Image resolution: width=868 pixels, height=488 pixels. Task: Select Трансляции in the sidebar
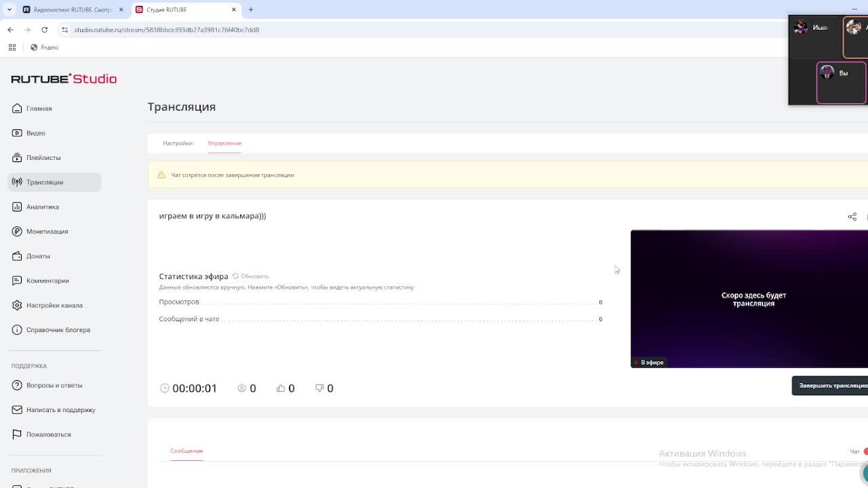pyautogui.click(x=54, y=182)
